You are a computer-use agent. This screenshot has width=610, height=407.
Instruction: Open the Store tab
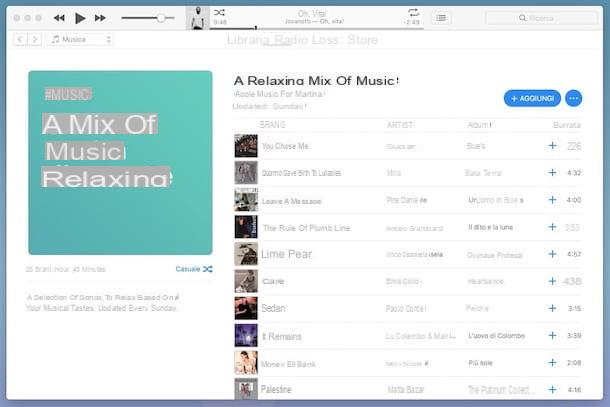click(x=363, y=40)
